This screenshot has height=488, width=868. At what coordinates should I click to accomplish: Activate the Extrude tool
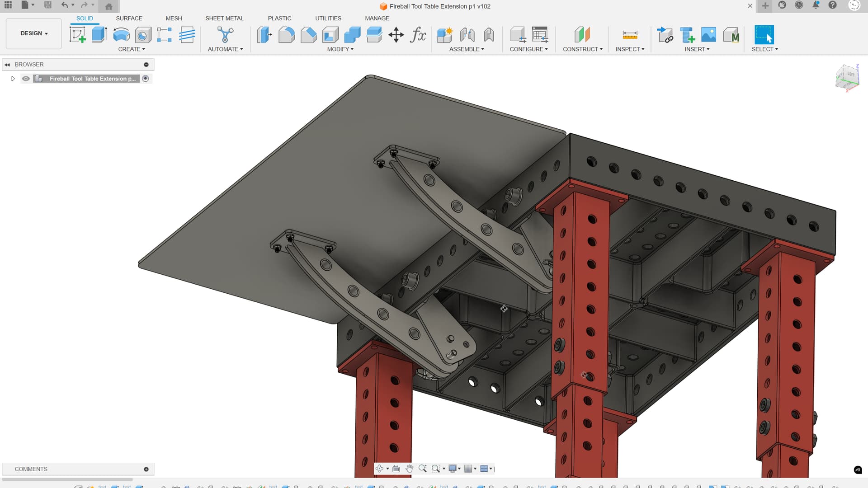99,35
